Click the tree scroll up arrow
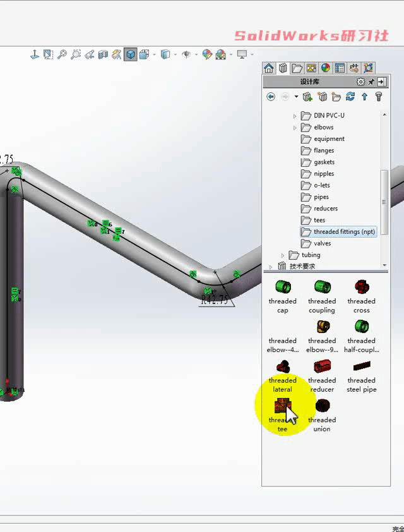404x532 pixels. [x=384, y=115]
